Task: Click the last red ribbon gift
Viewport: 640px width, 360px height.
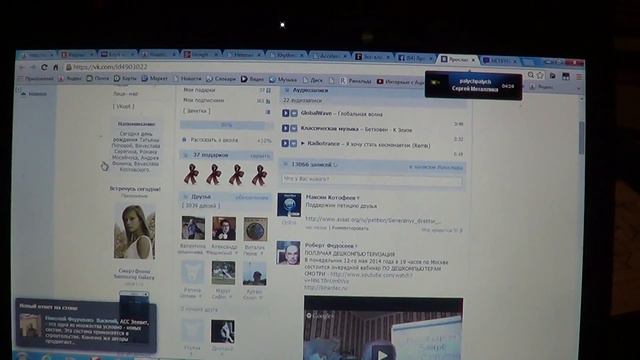Action: pos(259,175)
